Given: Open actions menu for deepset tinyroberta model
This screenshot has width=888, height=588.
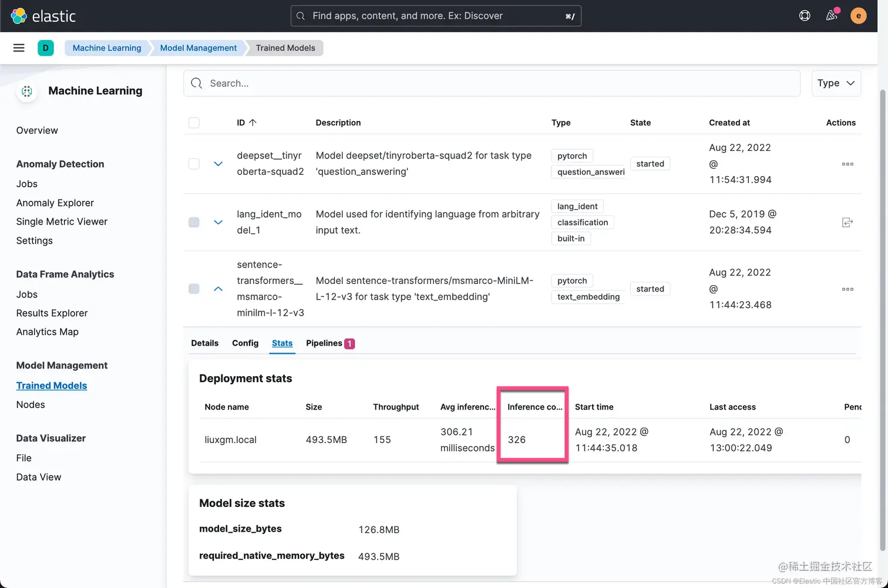Looking at the screenshot, I should click(x=847, y=164).
